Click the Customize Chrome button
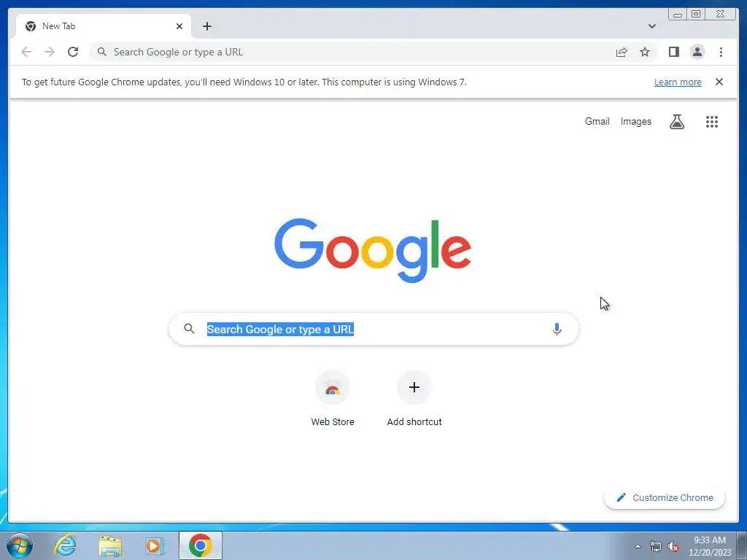747x560 pixels. click(x=665, y=497)
